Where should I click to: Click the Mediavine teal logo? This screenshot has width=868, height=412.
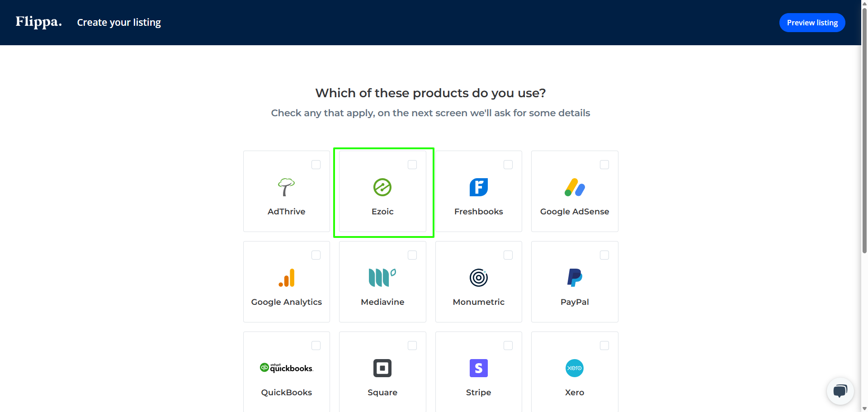[382, 278]
